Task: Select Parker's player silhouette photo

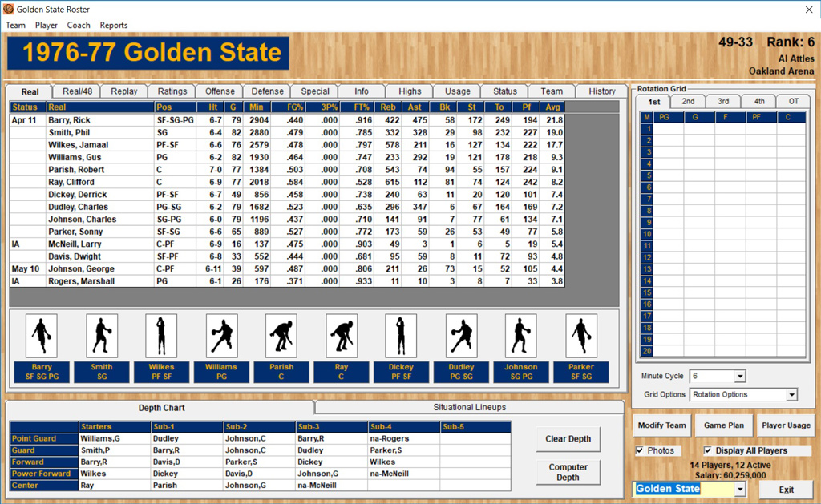Action: coord(581,335)
